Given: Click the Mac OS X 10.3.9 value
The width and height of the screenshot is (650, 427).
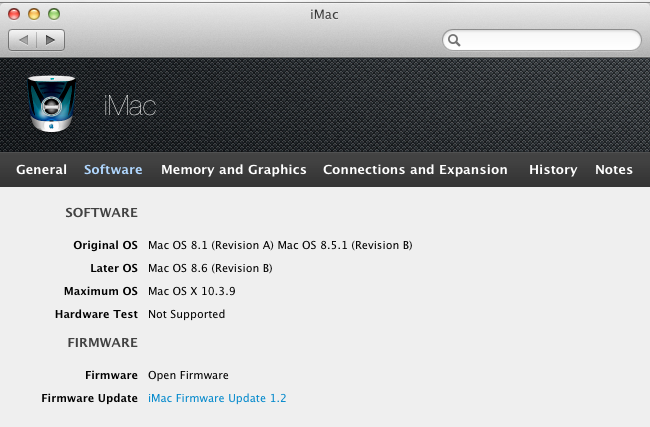Looking at the screenshot, I should 192,291.
